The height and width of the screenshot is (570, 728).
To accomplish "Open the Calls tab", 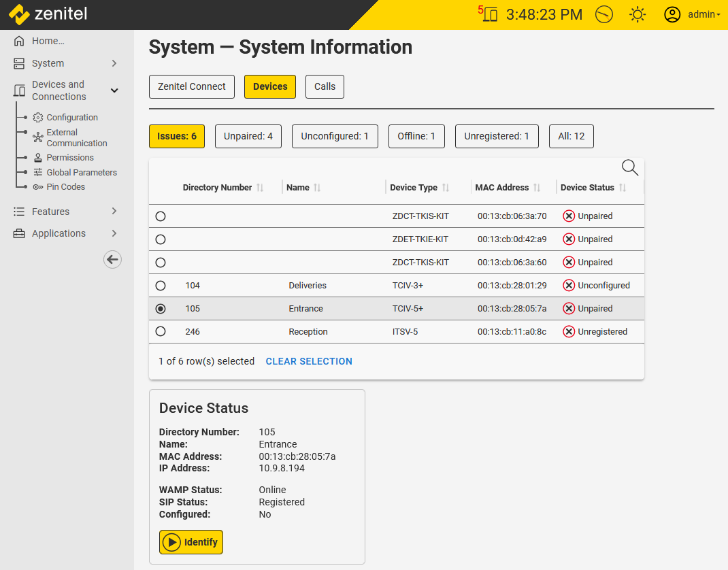I will click(x=325, y=86).
